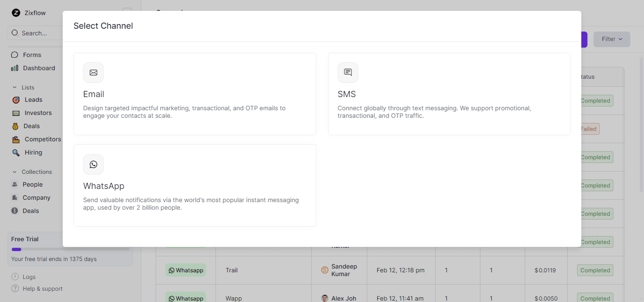
Task: Open Leads via its sidebar icon
Action: pyautogui.click(x=16, y=99)
